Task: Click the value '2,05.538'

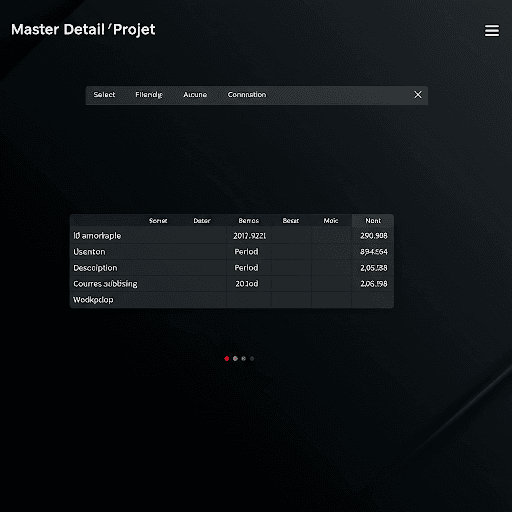Action: 374,268
